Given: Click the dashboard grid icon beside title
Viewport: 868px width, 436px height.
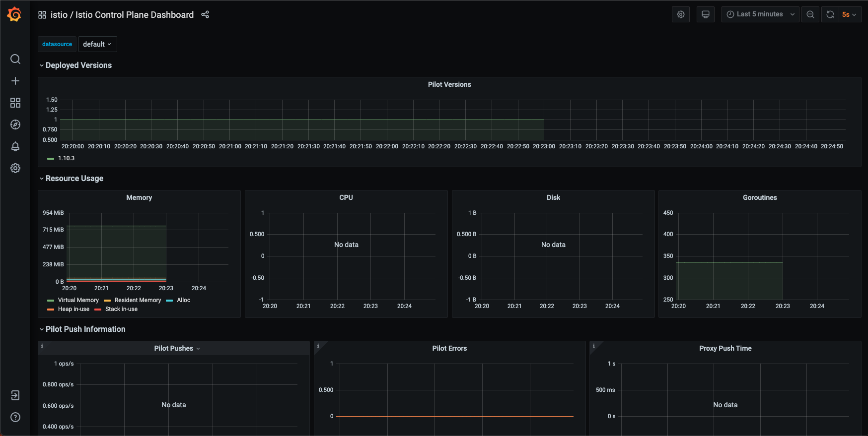Looking at the screenshot, I should 42,15.
